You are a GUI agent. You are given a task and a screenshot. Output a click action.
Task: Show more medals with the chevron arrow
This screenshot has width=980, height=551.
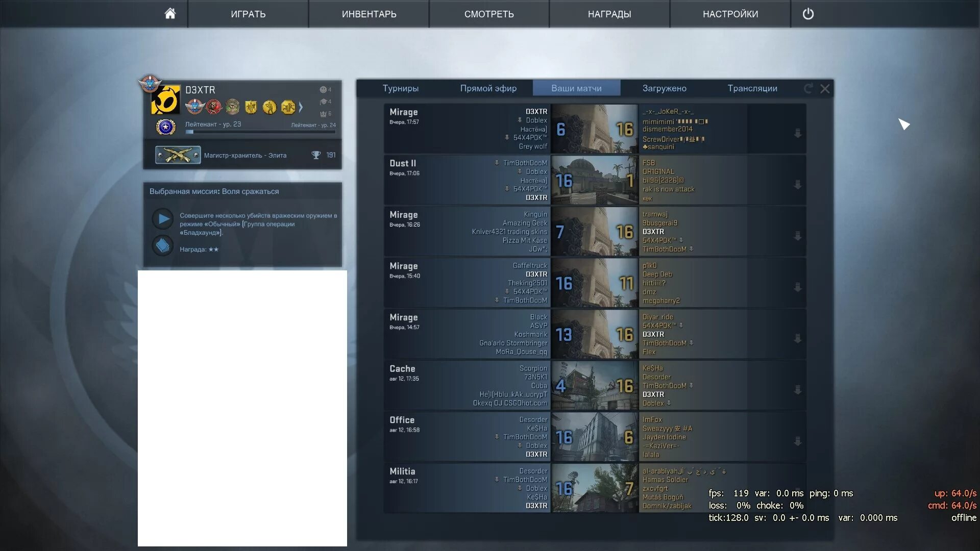(301, 107)
